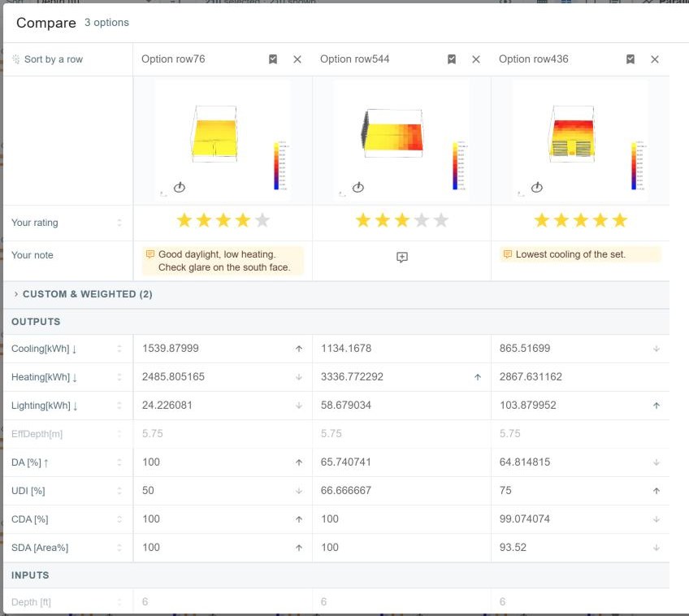The width and height of the screenshot is (689, 616).
Task: Click the up arrow beside lighting 103.879952
Action: [x=656, y=406]
